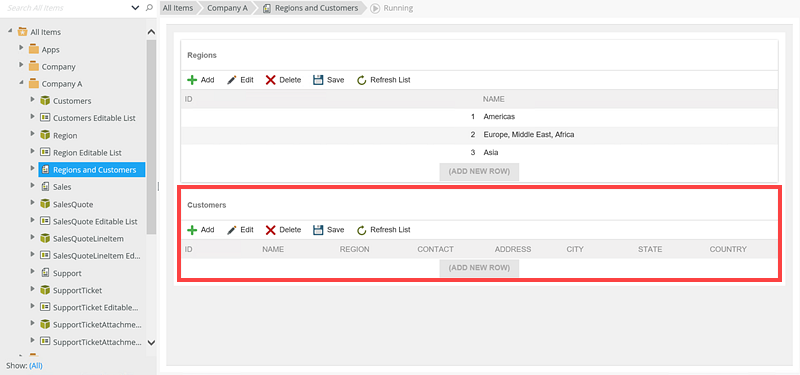
Task: Expand the Apps folder
Action: [x=21, y=48]
